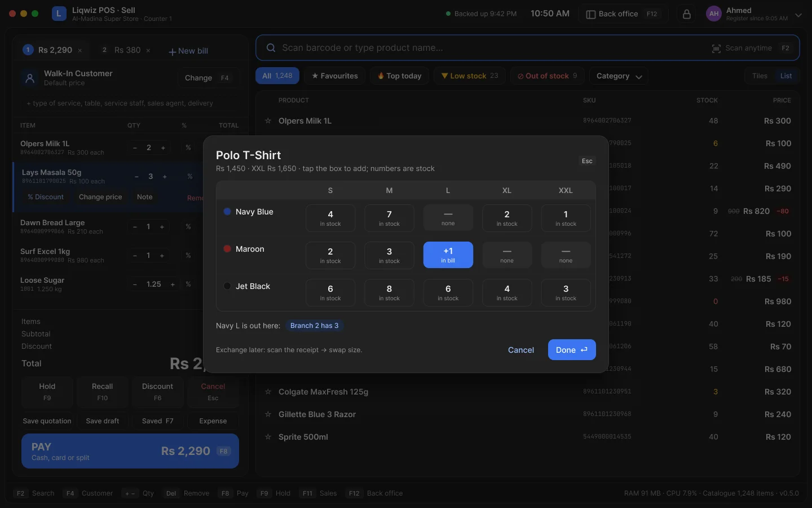Click Save quotation
The height and width of the screenshot is (508, 812).
[47, 421]
